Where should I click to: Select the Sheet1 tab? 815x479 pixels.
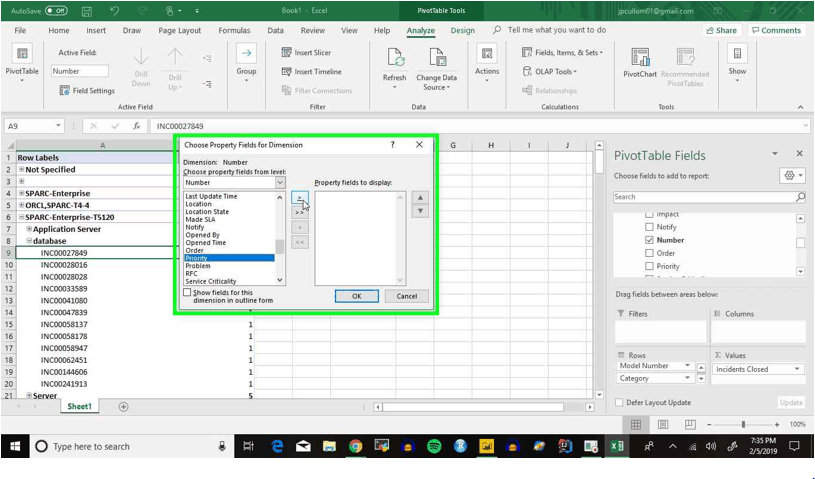click(x=80, y=406)
